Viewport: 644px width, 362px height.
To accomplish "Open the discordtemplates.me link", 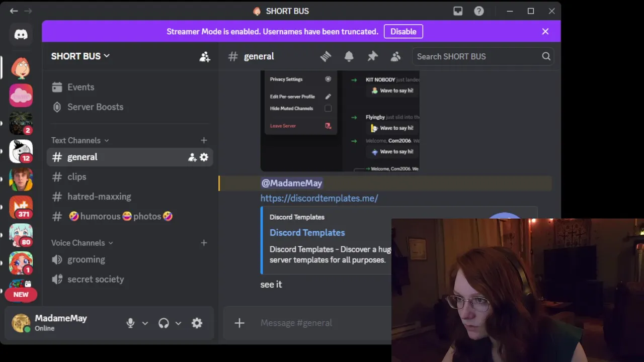I will click(x=319, y=198).
